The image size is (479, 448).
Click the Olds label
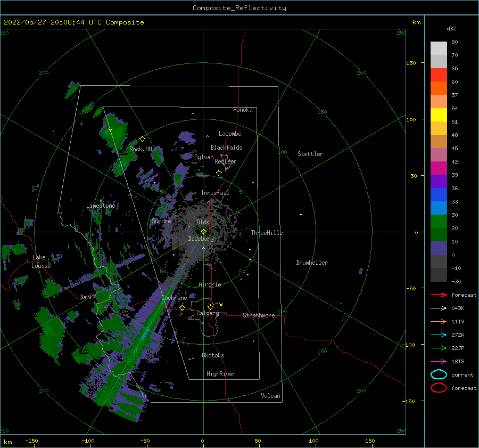pyautogui.click(x=203, y=222)
